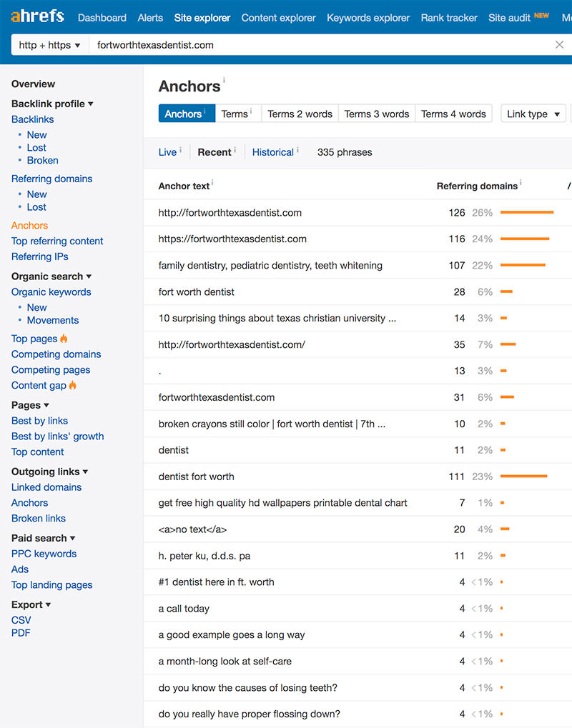Open Referring IPs
This screenshot has width=572, height=728.
[x=39, y=256]
